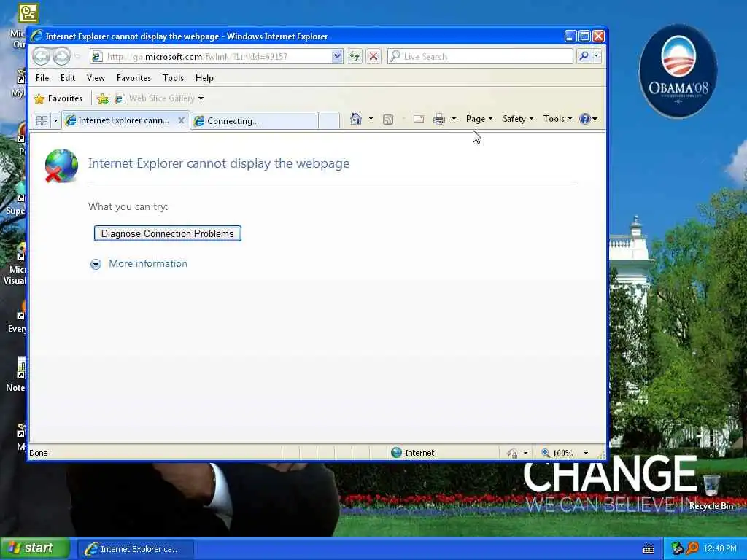Open the Recycle Bin desktop icon
This screenshot has height=560, width=747.
coord(711,491)
